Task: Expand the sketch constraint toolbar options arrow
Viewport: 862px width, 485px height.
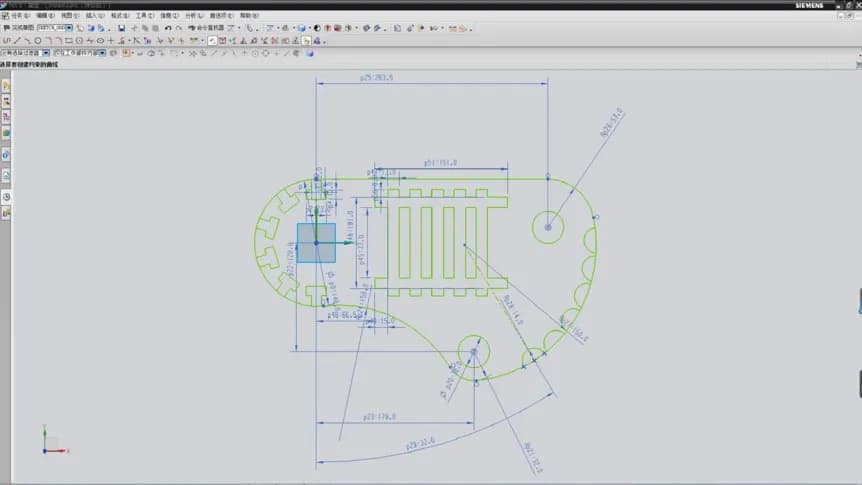Action: (x=325, y=42)
